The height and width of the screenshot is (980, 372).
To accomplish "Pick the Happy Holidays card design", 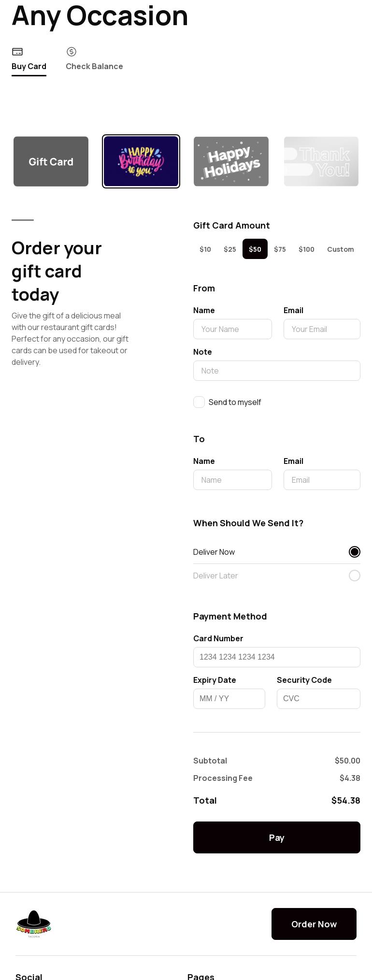I will (x=231, y=161).
